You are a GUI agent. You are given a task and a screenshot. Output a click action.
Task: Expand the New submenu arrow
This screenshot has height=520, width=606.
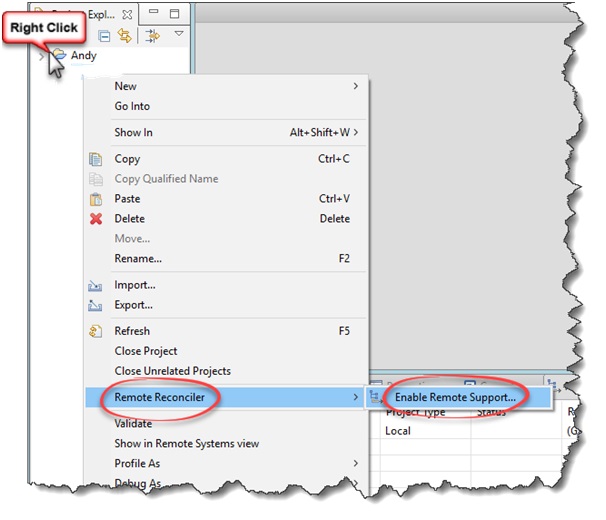(x=355, y=87)
